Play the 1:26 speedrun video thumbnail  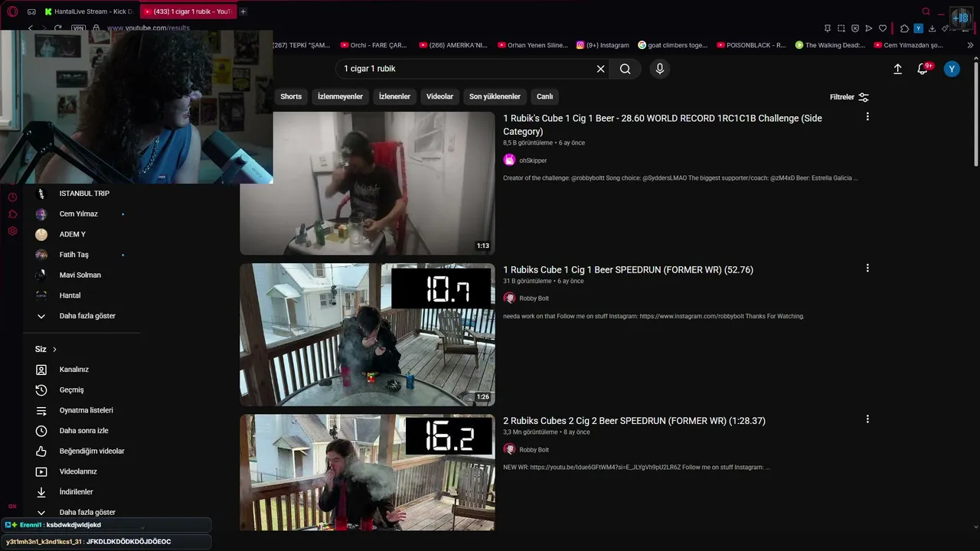coord(367,334)
